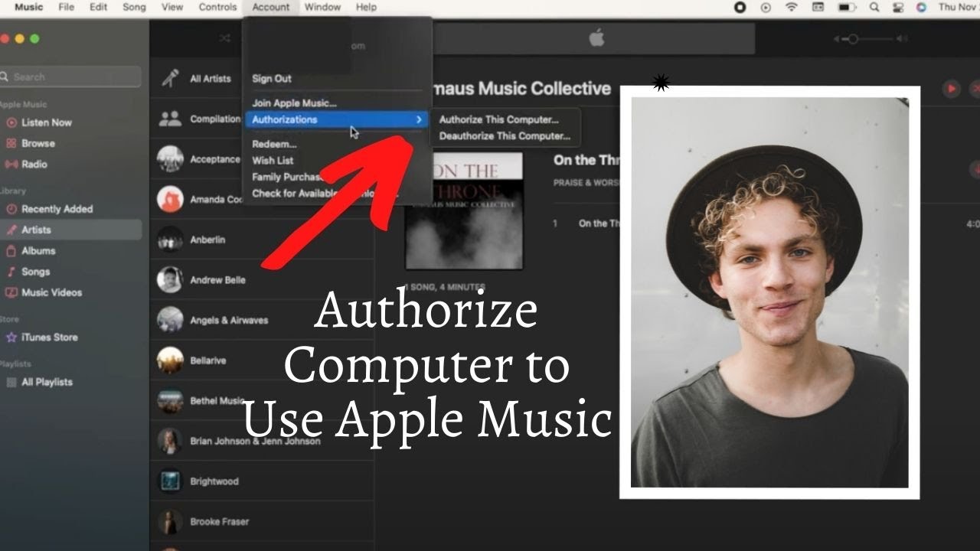The height and width of the screenshot is (551, 980).
Task: Open the Window menu
Action: pos(322,7)
